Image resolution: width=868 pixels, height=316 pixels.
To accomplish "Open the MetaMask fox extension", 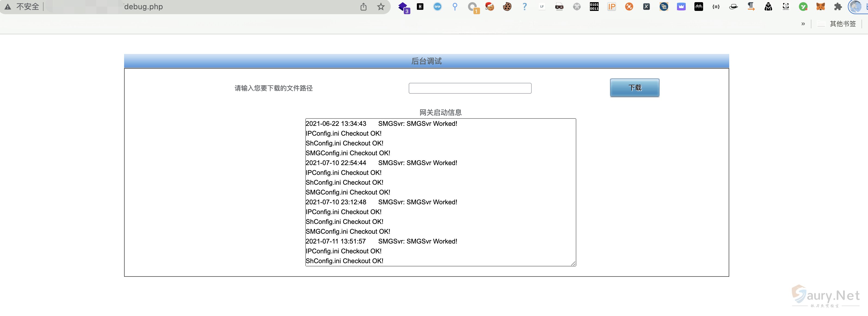I will 821,7.
